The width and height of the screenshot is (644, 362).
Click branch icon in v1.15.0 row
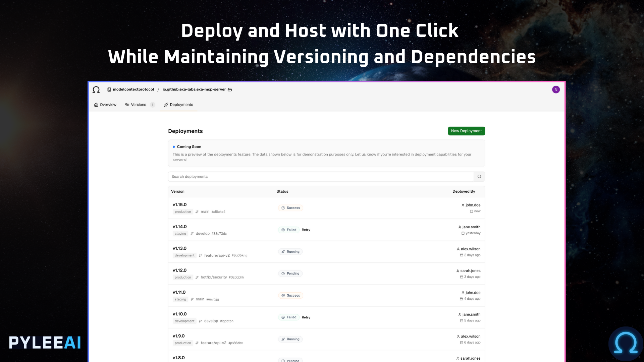197,212
